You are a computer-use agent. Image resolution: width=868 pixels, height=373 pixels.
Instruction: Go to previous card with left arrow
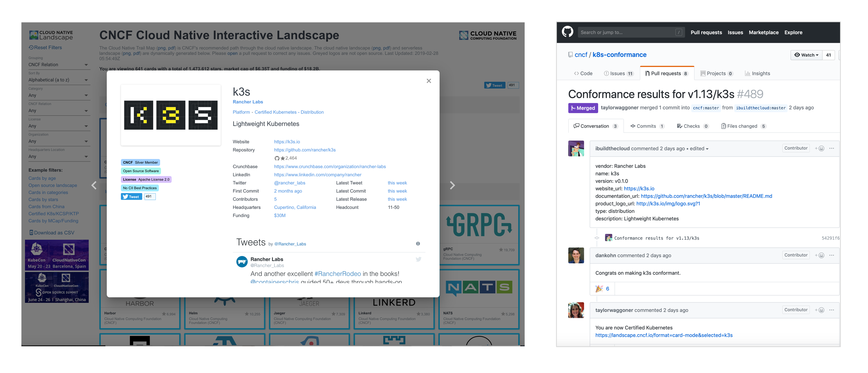(x=94, y=185)
